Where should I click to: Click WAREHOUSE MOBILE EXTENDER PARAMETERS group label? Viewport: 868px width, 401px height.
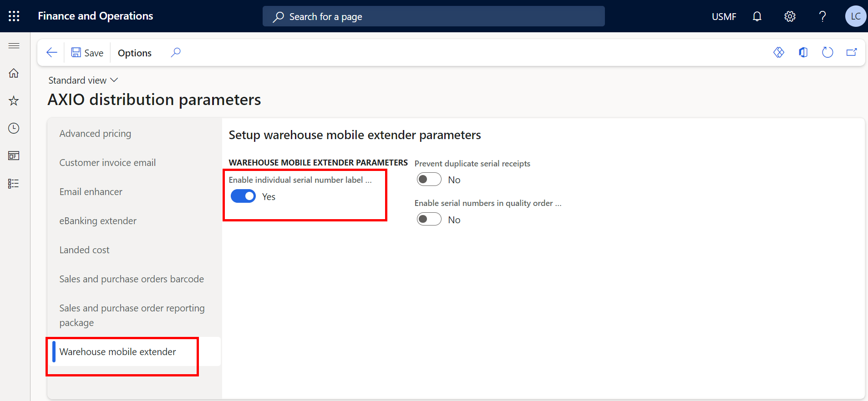318,163
